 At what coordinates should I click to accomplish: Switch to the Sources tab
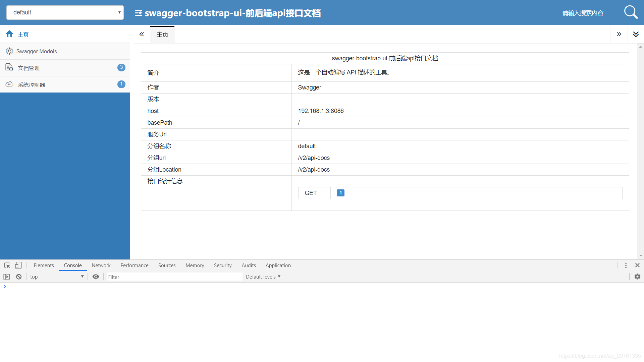coord(167,265)
